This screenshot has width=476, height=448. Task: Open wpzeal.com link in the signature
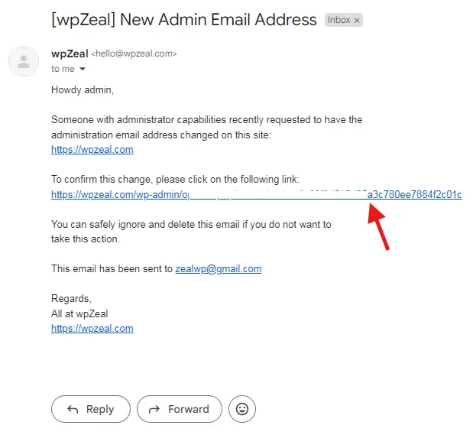coord(92,328)
